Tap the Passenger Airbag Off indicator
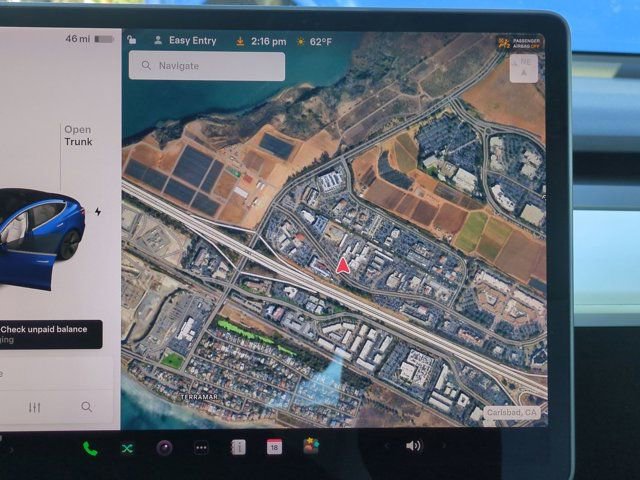 point(520,43)
